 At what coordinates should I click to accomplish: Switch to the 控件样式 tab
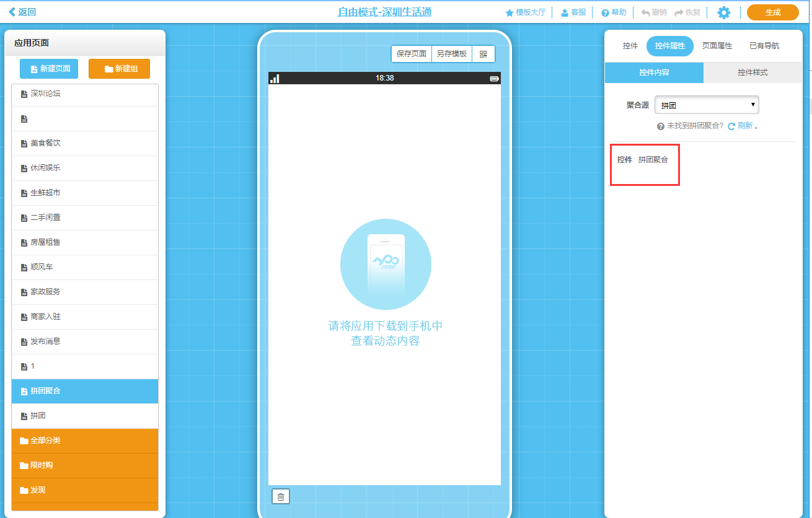(752, 72)
